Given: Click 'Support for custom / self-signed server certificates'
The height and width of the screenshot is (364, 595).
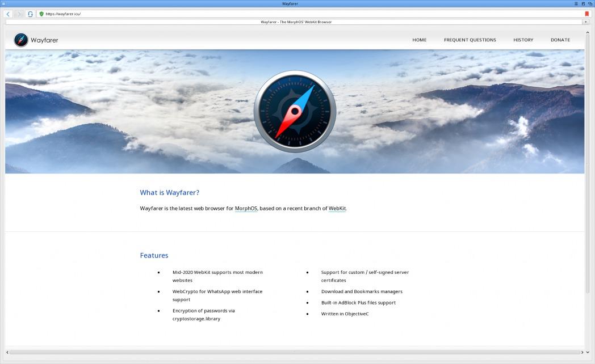Looking at the screenshot, I should (365, 276).
